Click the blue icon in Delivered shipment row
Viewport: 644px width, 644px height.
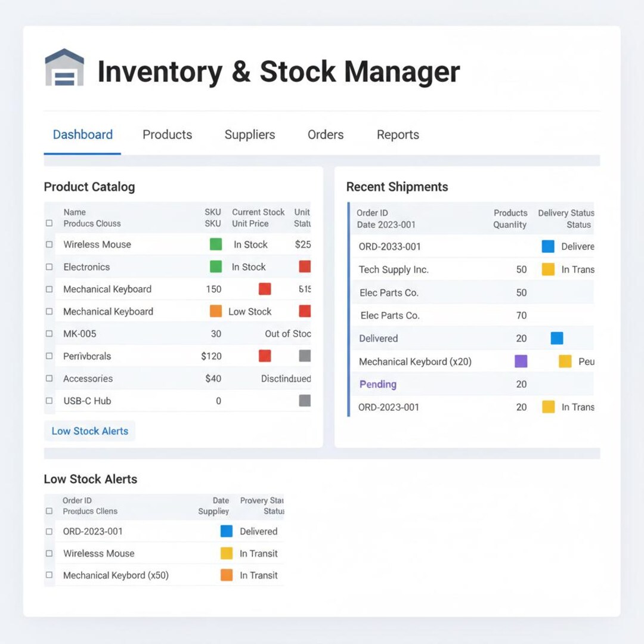(556, 338)
